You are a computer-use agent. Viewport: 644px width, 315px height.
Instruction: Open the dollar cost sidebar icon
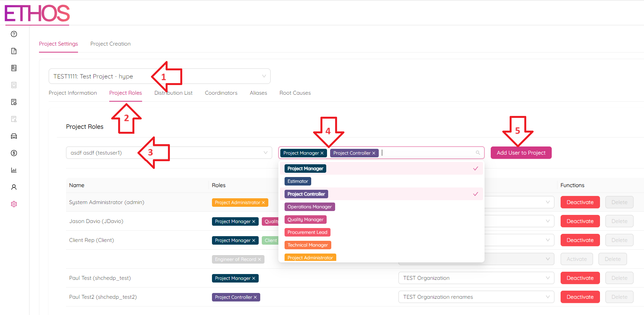14,153
